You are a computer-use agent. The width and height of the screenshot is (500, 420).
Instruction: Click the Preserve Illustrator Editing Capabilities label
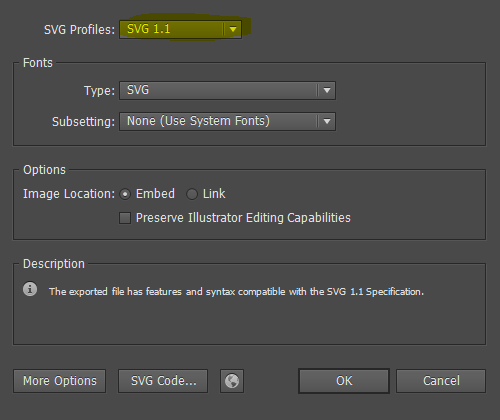point(243,218)
